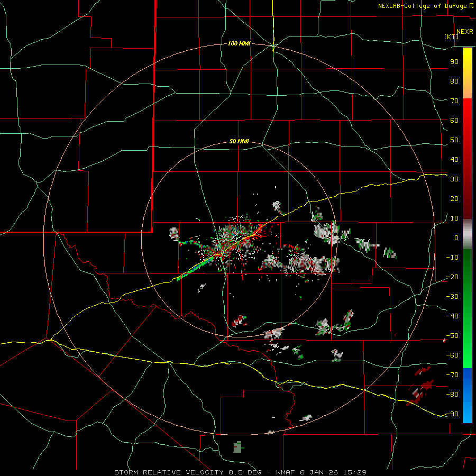Click the 50 value on velocity scale
476x476 pixels.
click(454, 140)
